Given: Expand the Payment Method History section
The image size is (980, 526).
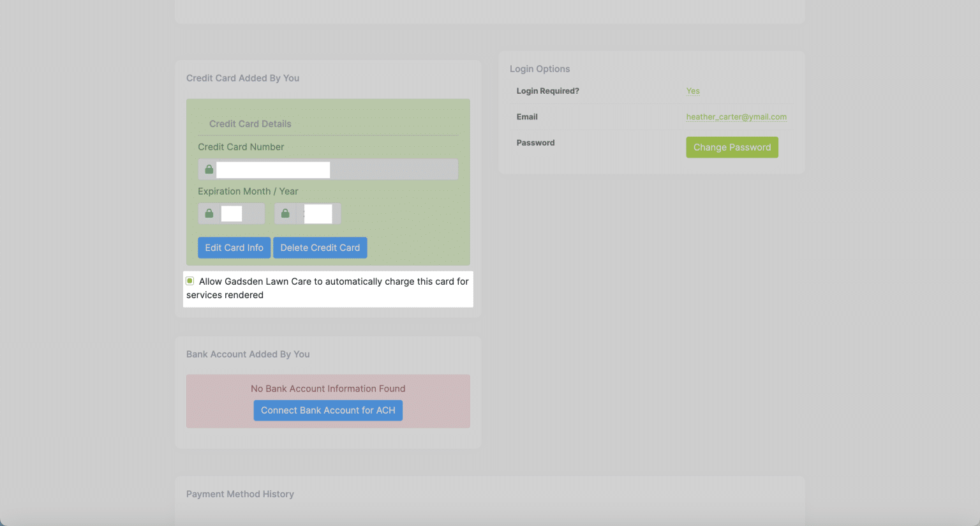Looking at the screenshot, I should click(240, 493).
